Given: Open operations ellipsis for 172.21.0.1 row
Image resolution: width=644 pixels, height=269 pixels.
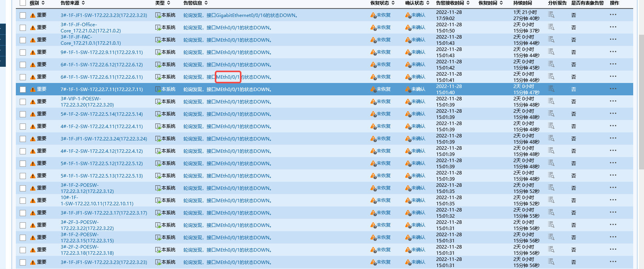Looking at the screenshot, I should [x=613, y=39].
